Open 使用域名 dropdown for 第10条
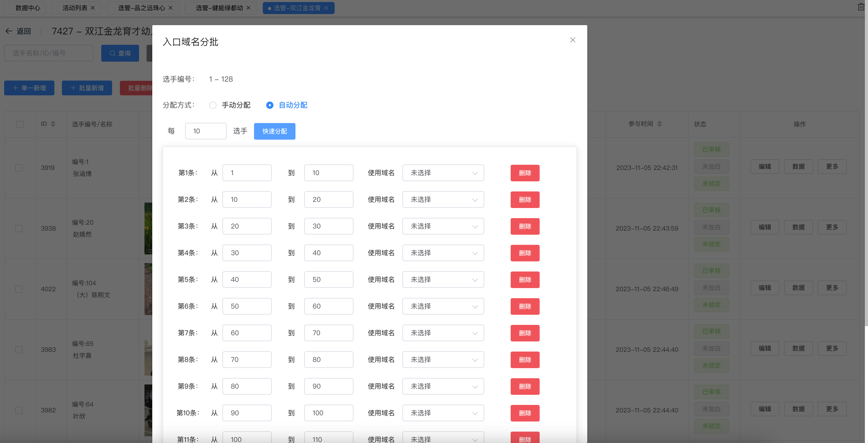Screen dimensions: 868x443 click(443, 413)
